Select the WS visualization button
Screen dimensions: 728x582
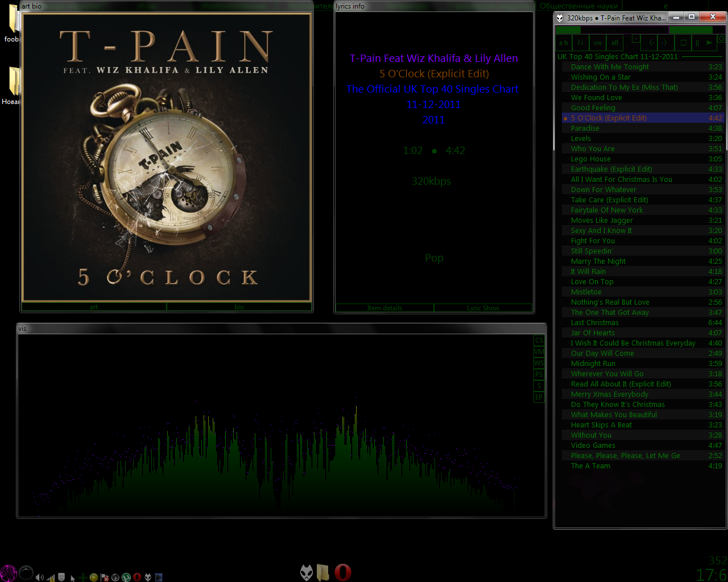[x=539, y=363]
